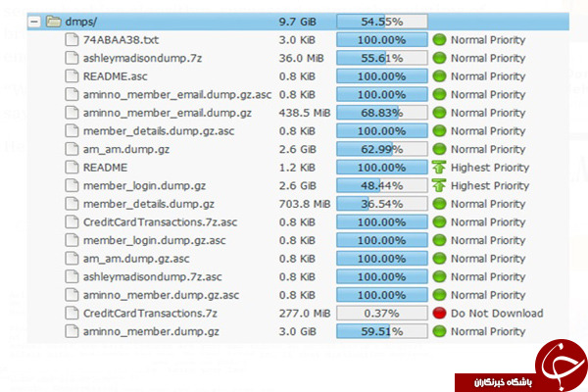Click Highest Priority label for README
588x392 pixels.
pos(490,168)
